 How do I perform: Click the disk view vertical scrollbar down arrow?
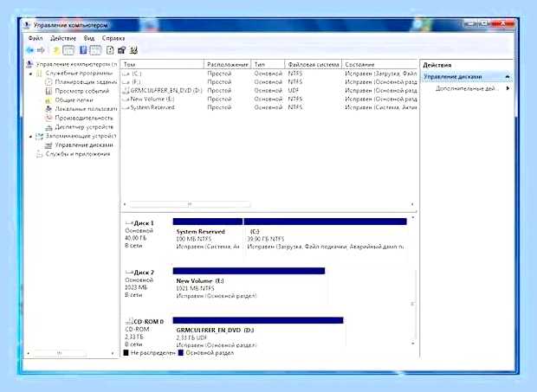click(413, 343)
